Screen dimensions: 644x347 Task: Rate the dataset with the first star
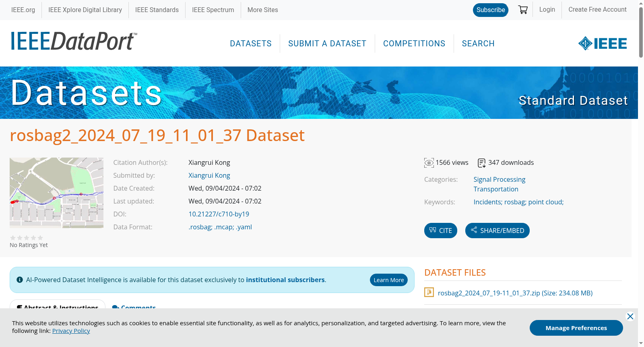tap(13, 238)
